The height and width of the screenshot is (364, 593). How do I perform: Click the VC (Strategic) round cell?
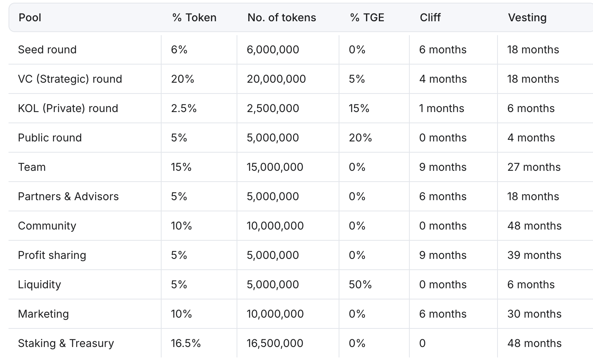[x=70, y=79]
